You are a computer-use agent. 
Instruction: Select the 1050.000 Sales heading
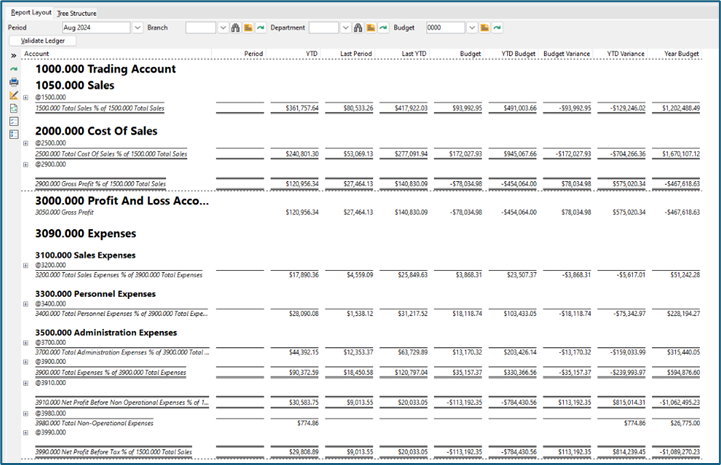point(74,86)
